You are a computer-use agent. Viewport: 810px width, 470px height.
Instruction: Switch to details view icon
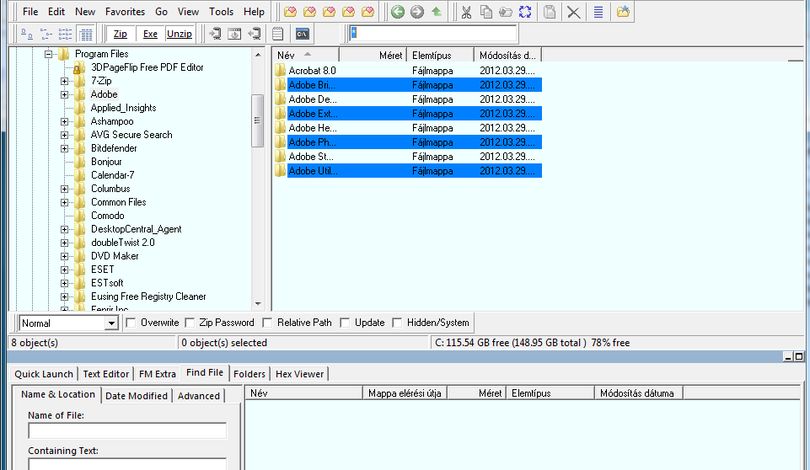pos(86,34)
